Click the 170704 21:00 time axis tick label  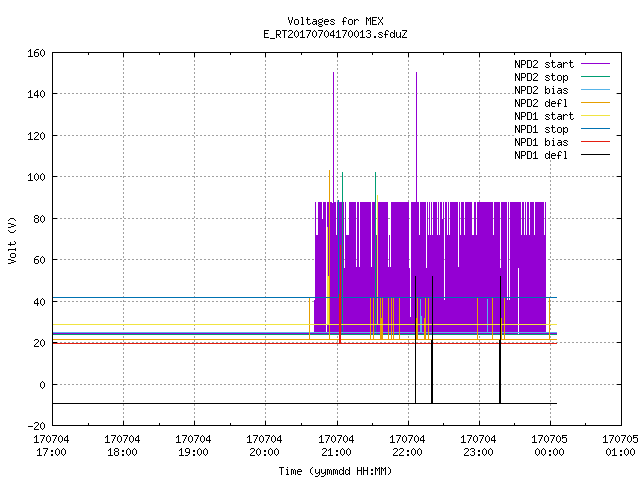tap(336, 446)
